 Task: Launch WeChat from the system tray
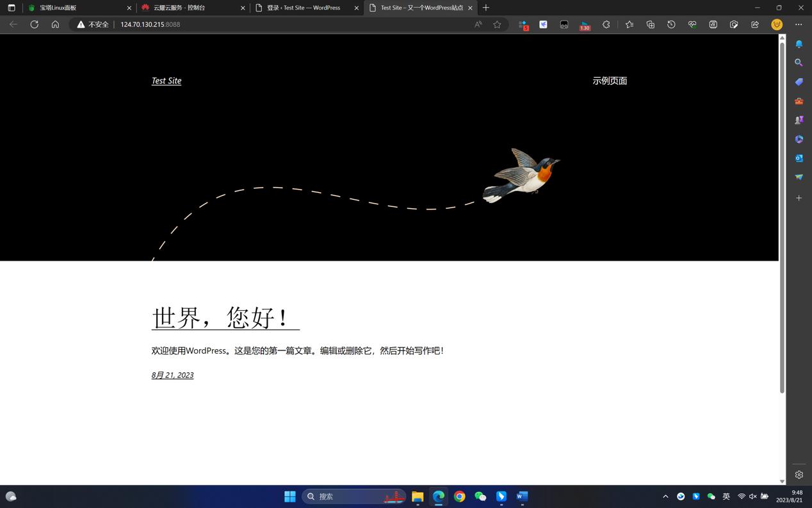[711, 496]
